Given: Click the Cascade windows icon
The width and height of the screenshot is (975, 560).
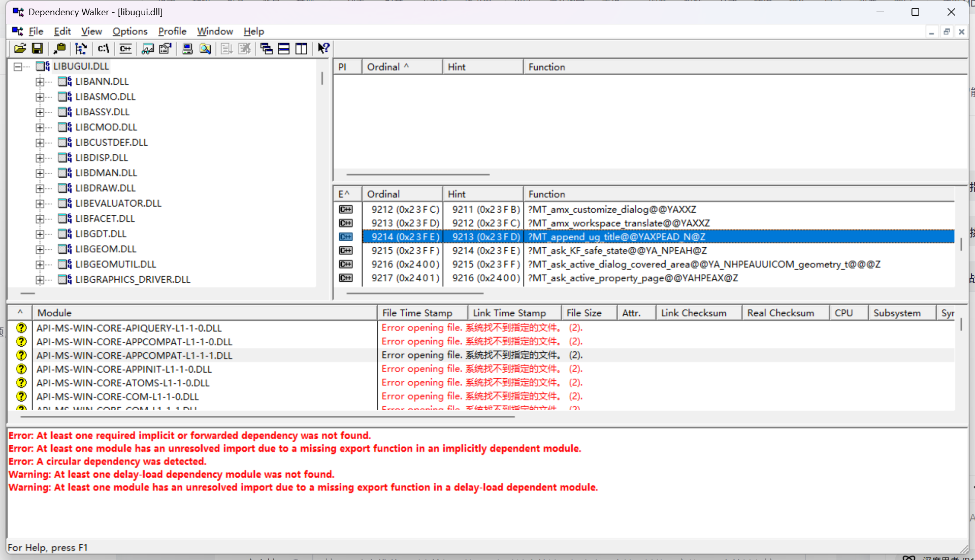Looking at the screenshot, I should (266, 49).
